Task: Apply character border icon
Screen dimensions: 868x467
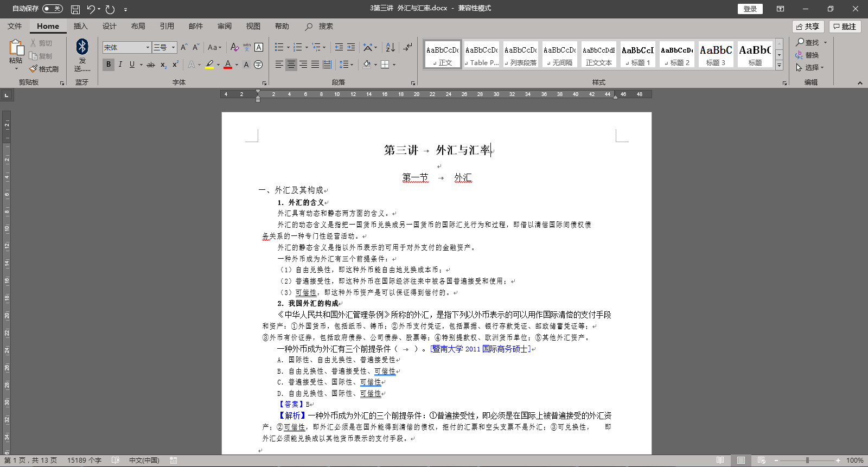Action: coord(259,47)
